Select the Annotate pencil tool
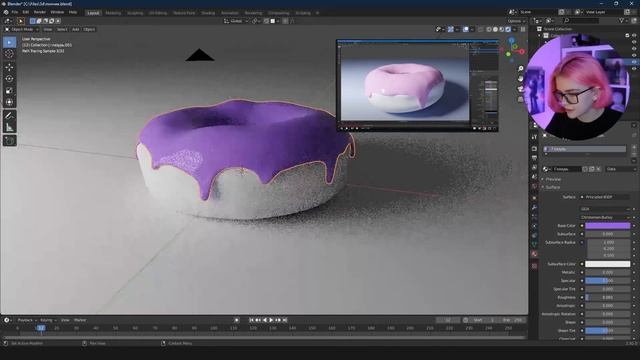The width and height of the screenshot is (640, 360). tap(9, 116)
